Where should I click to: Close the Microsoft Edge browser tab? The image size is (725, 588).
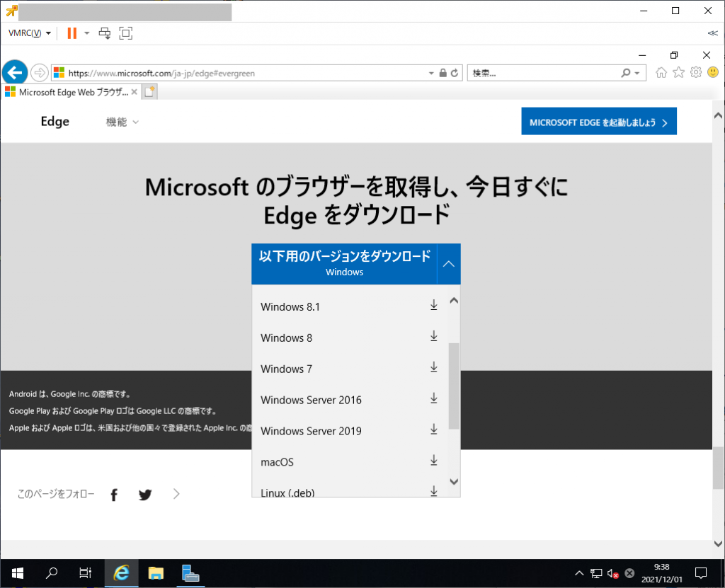pos(134,92)
